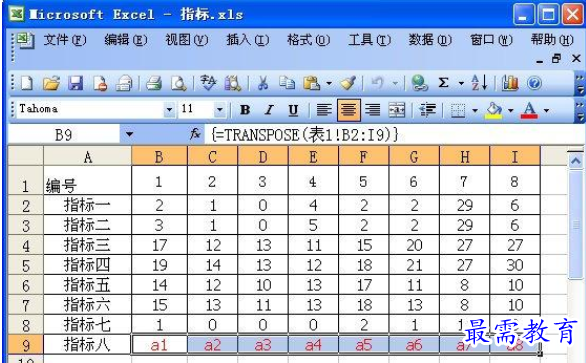Click the Select All corner button
This screenshot has width=586, height=363.
[x=25, y=156]
